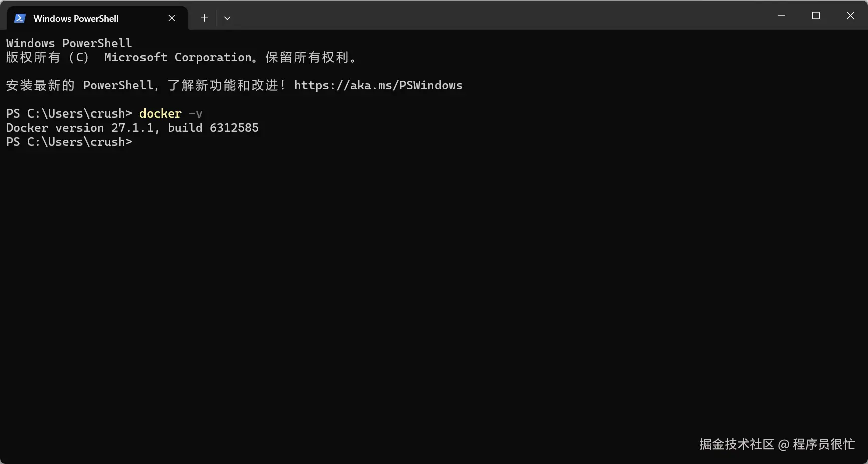
Task: Click the -v parameter after docker
Action: (196, 113)
